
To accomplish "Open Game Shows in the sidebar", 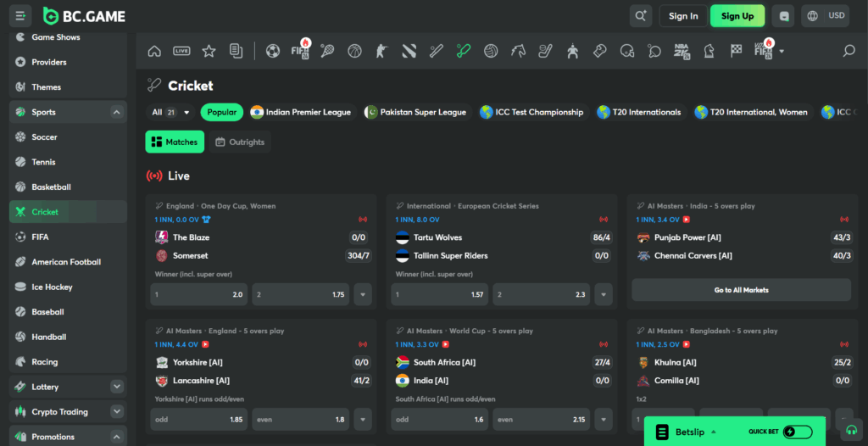I will click(68, 37).
